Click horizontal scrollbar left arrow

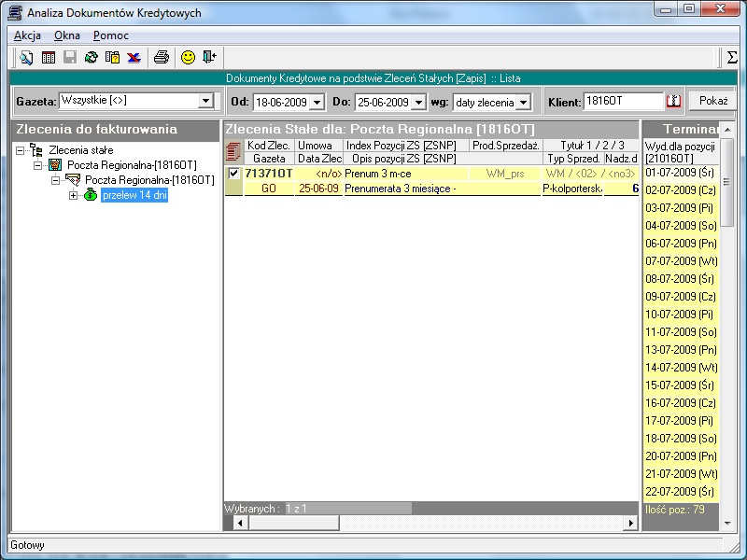tap(240, 523)
